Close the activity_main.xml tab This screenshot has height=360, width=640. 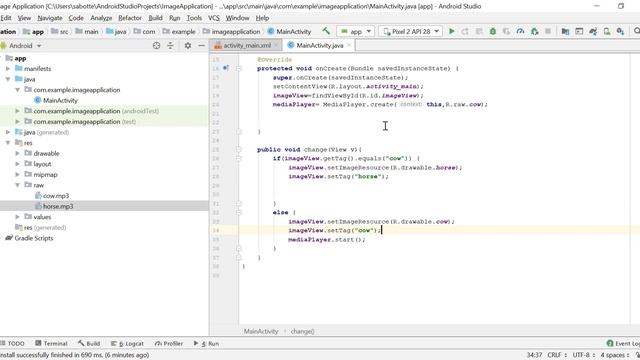pyautogui.click(x=276, y=45)
